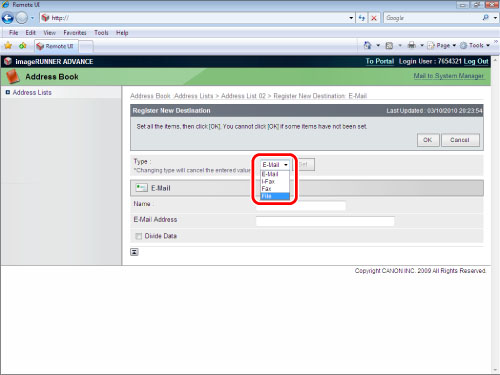Image resolution: width=500 pixels, height=375 pixels.
Task: Click the http:// address bar
Action: (x=197, y=18)
